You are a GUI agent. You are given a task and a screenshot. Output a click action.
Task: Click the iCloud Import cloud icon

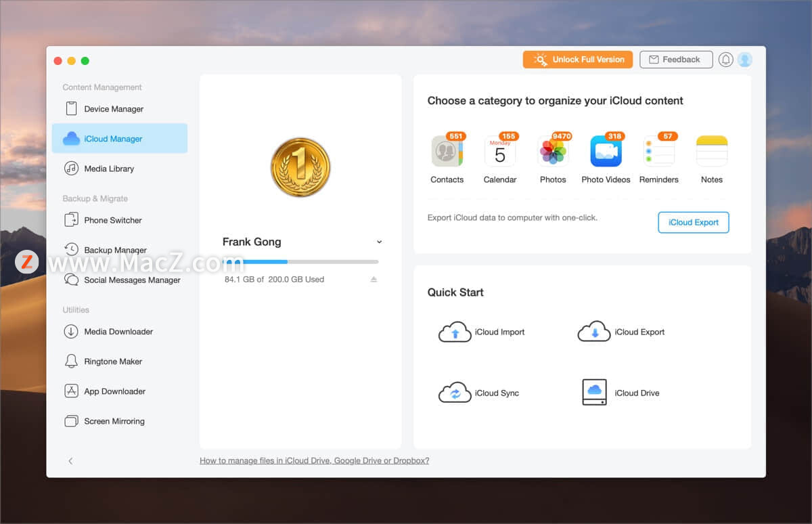pyautogui.click(x=455, y=332)
